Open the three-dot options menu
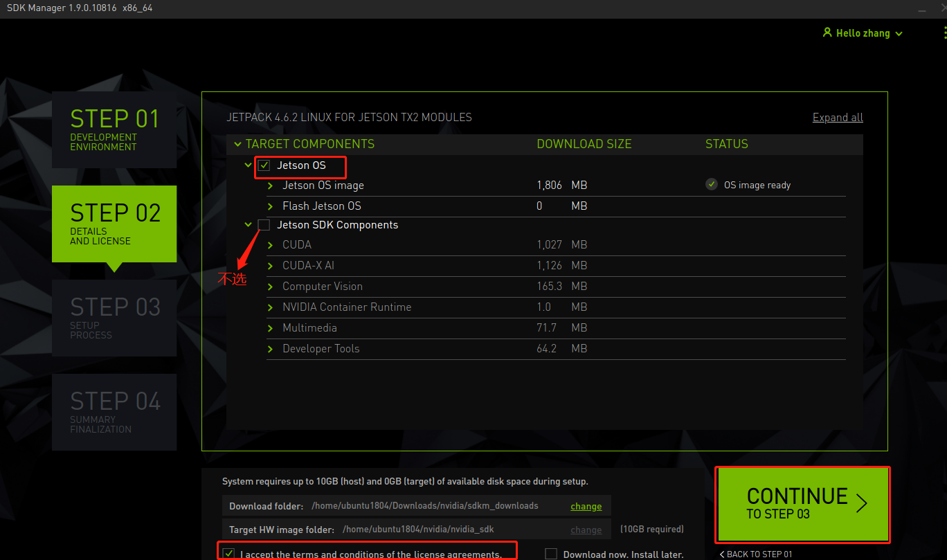The height and width of the screenshot is (560, 947). tap(944, 33)
